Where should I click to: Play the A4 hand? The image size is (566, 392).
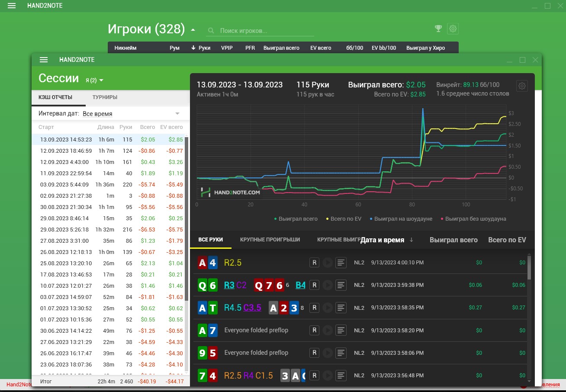tap(328, 263)
